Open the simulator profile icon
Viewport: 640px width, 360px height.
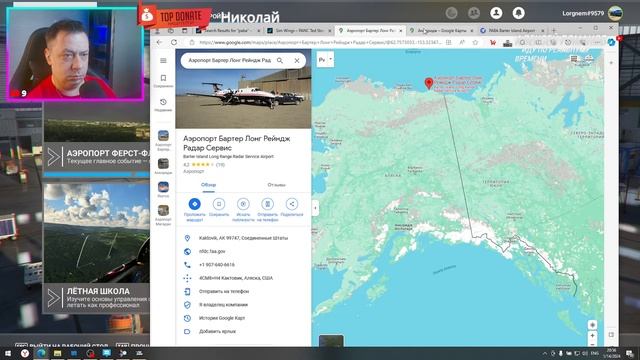(496, 13)
